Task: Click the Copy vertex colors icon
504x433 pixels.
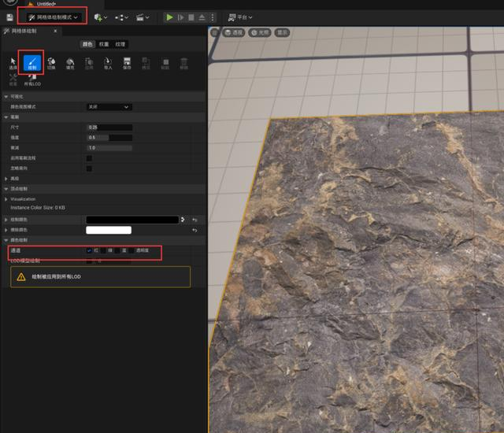Action: [146, 63]
